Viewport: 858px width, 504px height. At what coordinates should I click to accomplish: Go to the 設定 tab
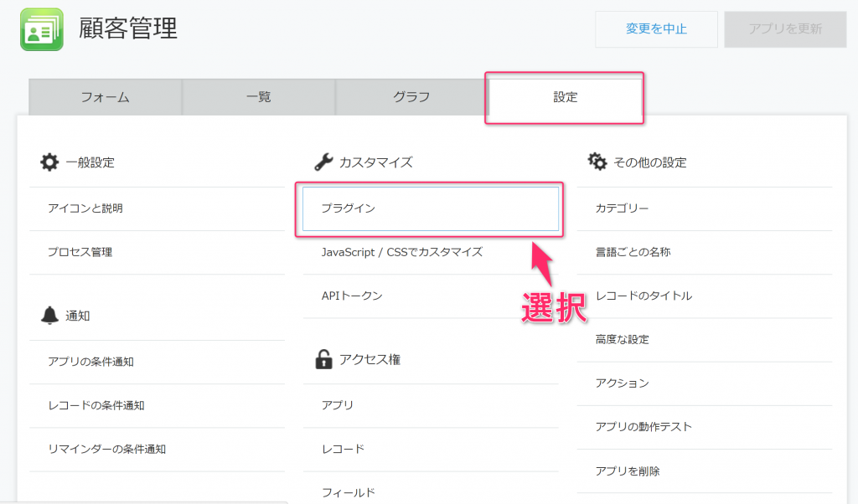(565, 97)
